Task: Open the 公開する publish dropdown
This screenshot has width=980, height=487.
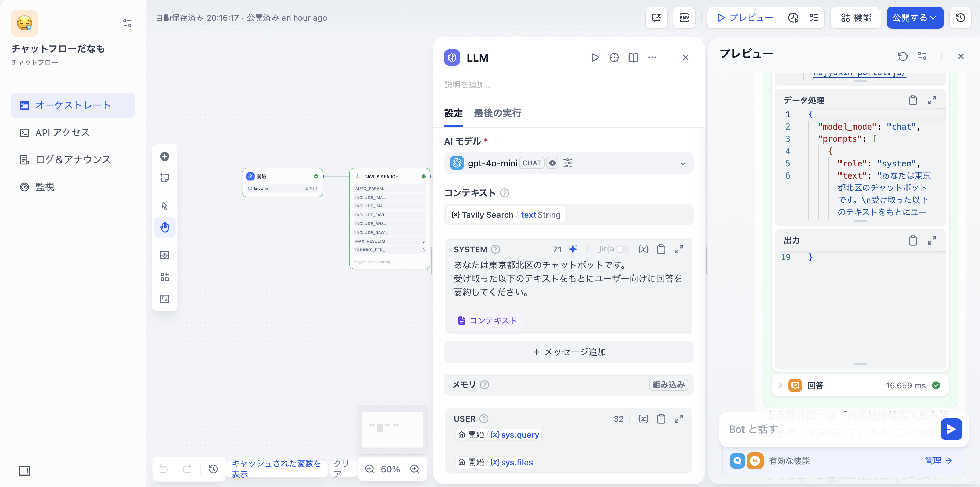Action: click(915, 18)
